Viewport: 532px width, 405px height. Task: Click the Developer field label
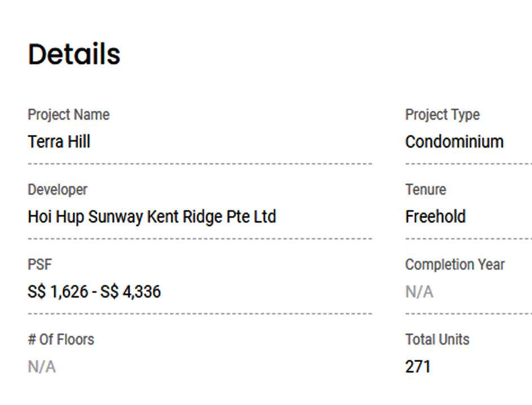pos(58,190)
